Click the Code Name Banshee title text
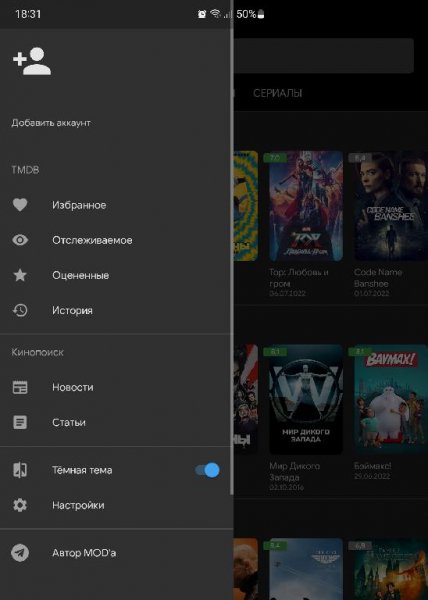The width and height of the screenshot is (428, 600). click(378, 278)
